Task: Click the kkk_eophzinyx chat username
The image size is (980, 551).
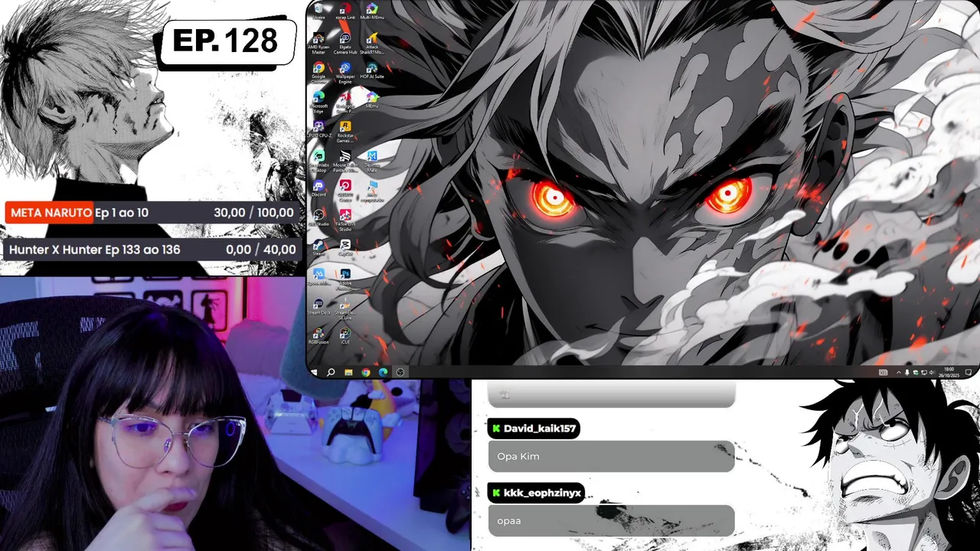Action: click(542, 493)
